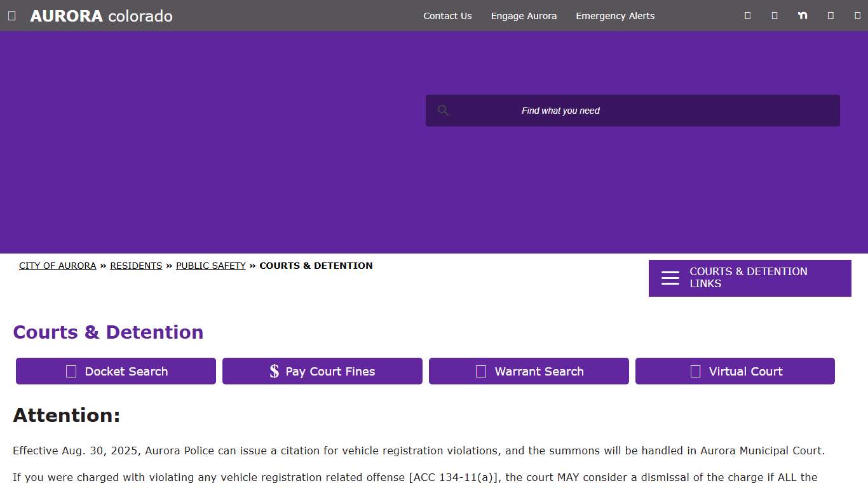Click the leftmost social media icon in header
The image size is (868, 488).
click(x=747, y=16)
